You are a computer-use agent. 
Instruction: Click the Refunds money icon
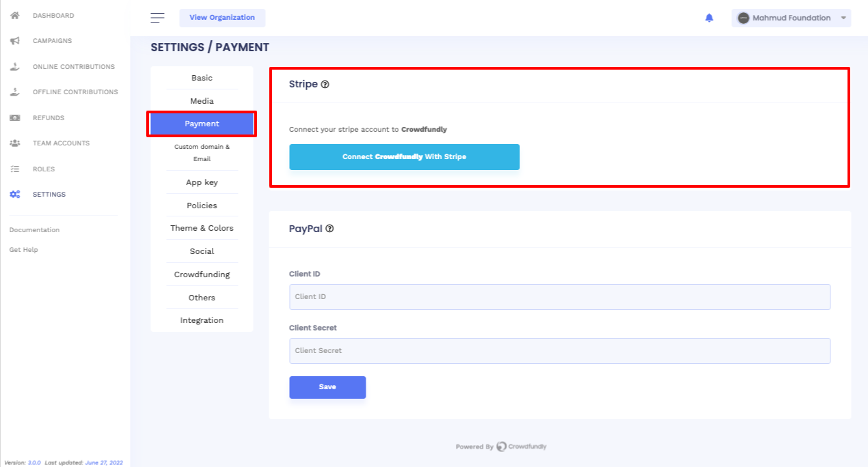(14, 117)
